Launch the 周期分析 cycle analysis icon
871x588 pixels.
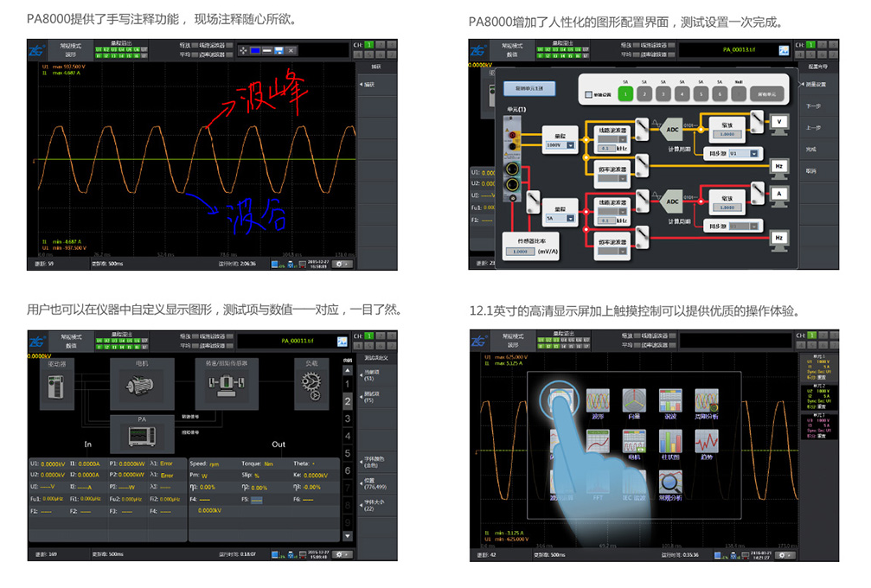707,400
